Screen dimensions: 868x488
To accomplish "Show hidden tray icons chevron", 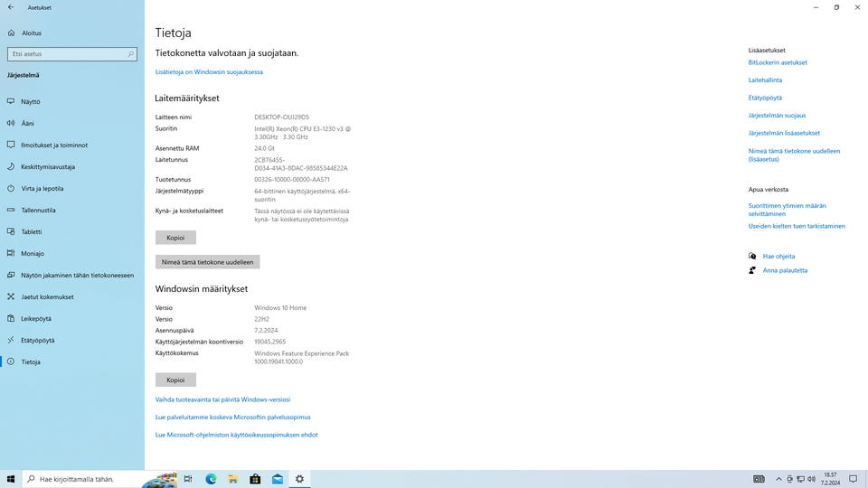I will pyautogui.click(x=778, y=479).
